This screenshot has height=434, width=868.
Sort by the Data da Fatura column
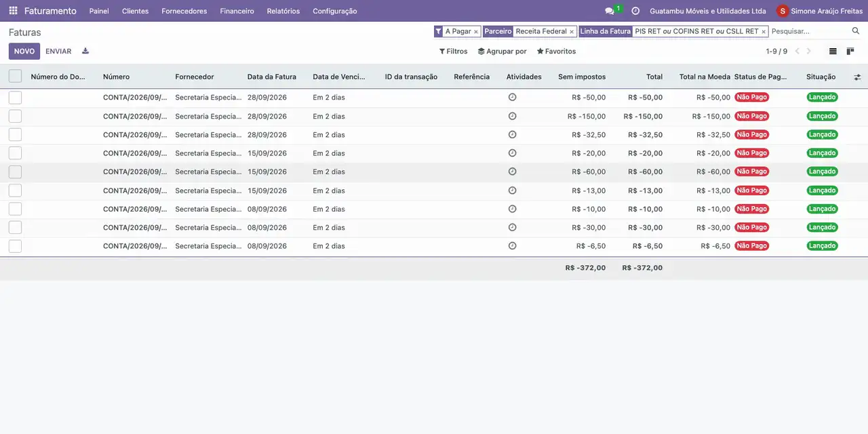click(272, 77)
